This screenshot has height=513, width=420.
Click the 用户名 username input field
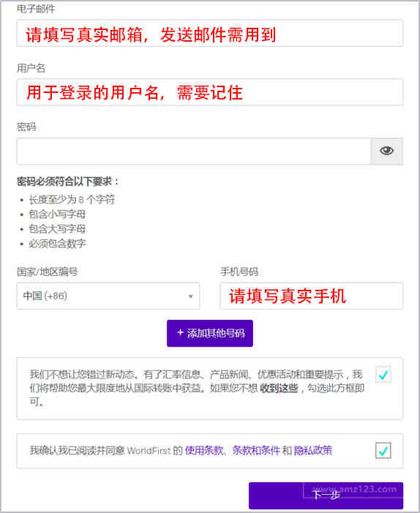coord(210,92)
